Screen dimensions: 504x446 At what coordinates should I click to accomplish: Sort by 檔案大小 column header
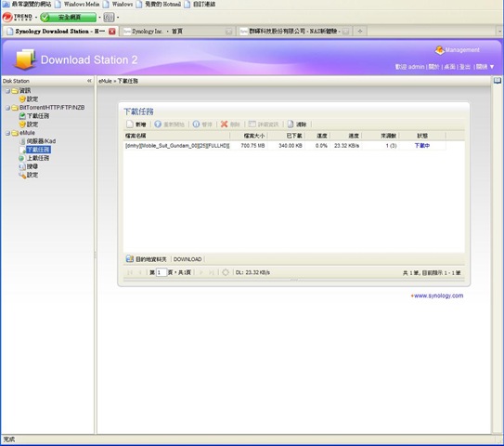(x=249, y=136)
